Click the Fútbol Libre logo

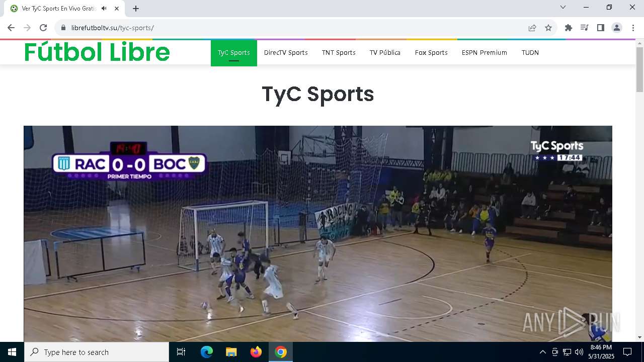97,52
